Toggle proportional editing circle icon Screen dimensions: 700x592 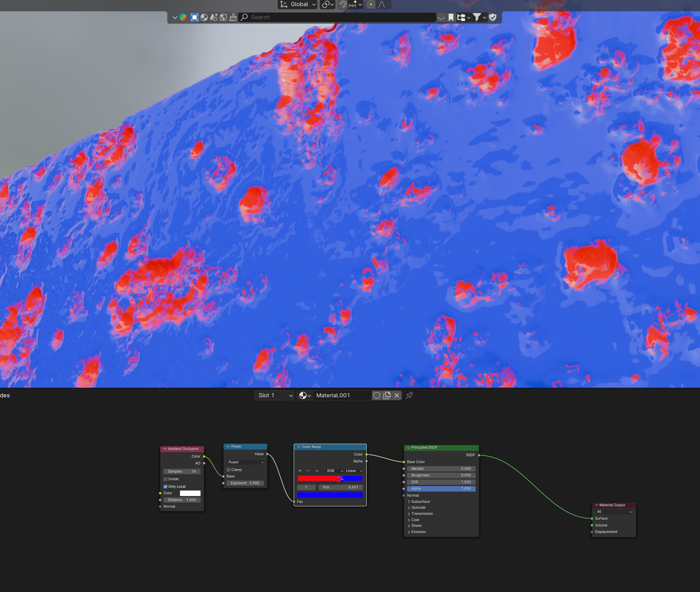[x=371, y=5]
